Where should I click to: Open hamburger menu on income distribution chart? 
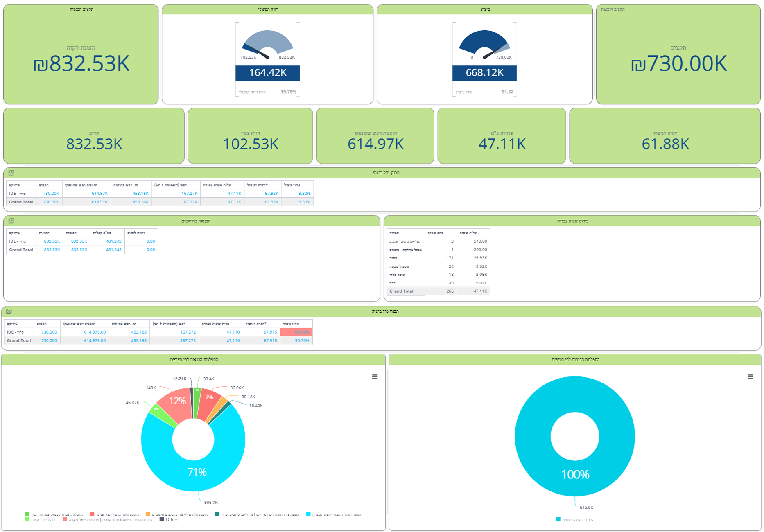(x=750, y=377)
